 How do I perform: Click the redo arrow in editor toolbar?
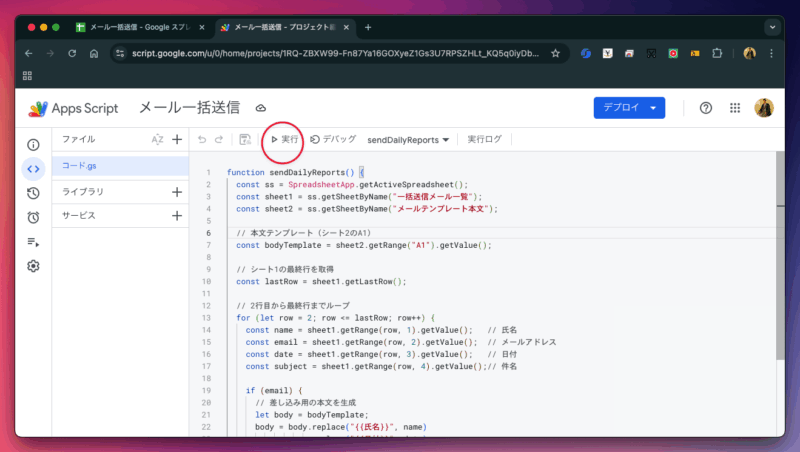[221, 140]
